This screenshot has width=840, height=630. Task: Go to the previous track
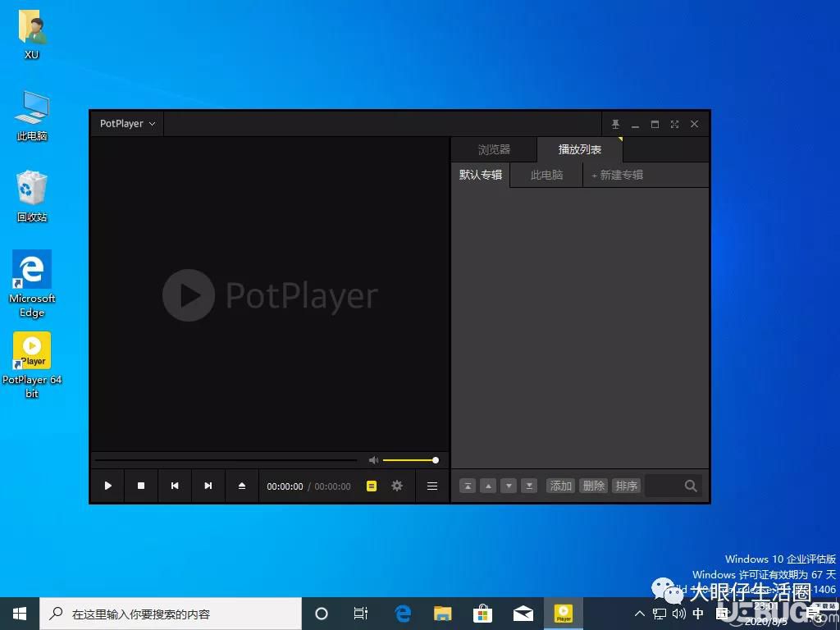point(175,486)
